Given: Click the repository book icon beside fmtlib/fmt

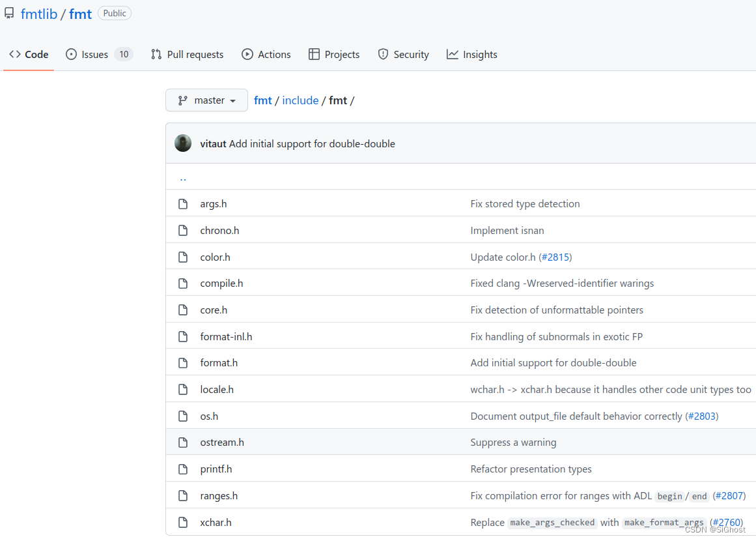Looking at the screenshot, I should pyautogui.click(x=9, y=12).
